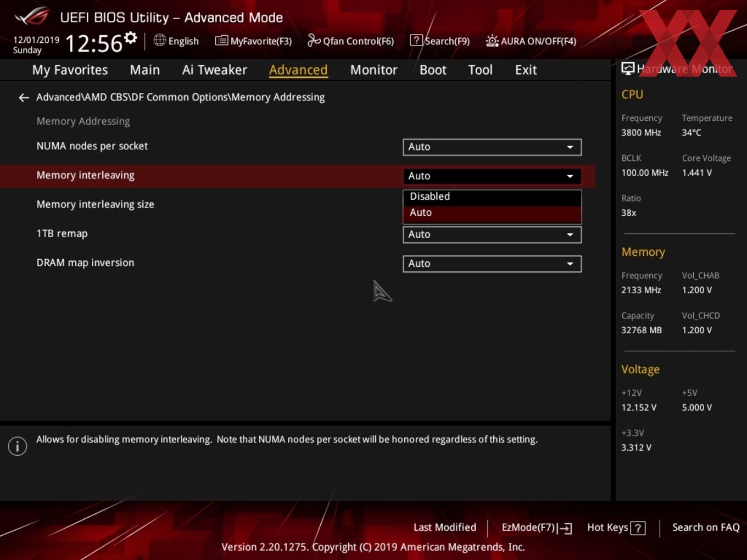
Task: Switch to the Main tab
Action: [145, 70]
